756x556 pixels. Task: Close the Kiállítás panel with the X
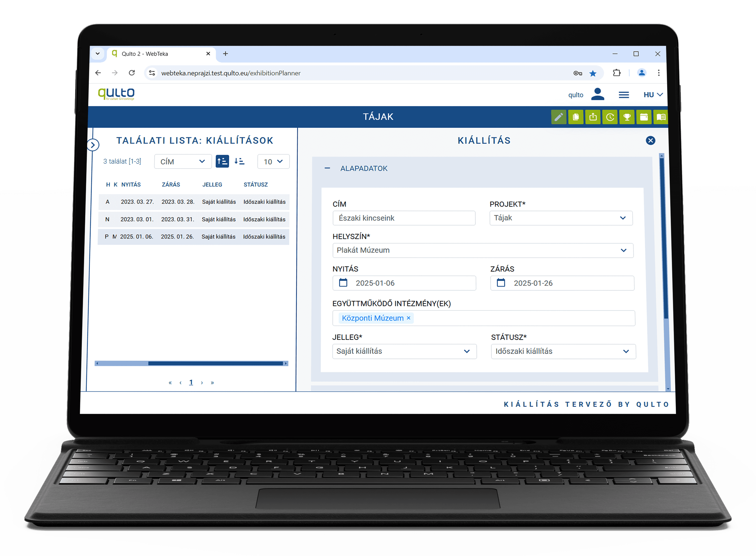pos(651,141)
